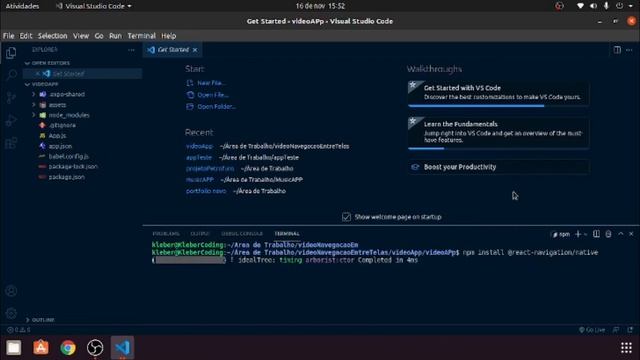Open the Help menu

(x=168, y=36)
